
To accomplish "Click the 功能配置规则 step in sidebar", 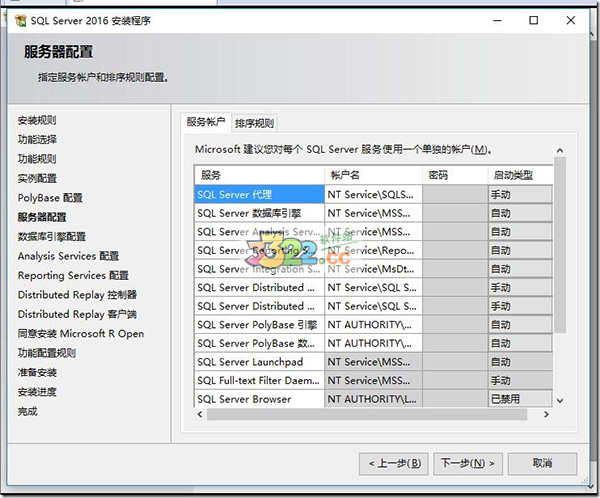I will point(47,353).
